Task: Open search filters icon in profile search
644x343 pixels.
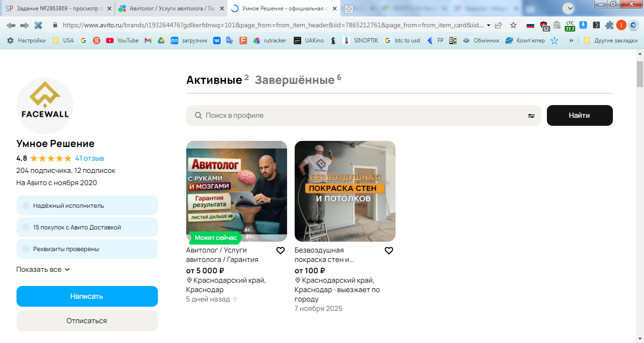Action: [x=531, y=115]
